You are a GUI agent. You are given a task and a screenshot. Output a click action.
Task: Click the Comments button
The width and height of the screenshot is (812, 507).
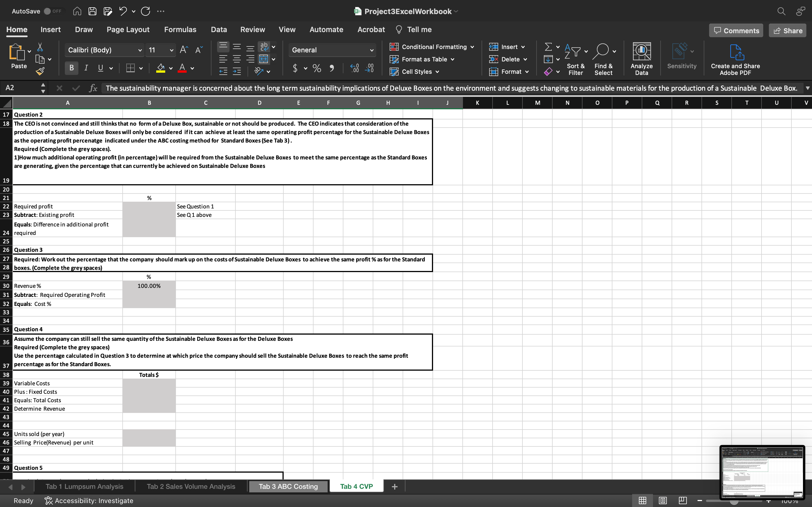point(736,30)
